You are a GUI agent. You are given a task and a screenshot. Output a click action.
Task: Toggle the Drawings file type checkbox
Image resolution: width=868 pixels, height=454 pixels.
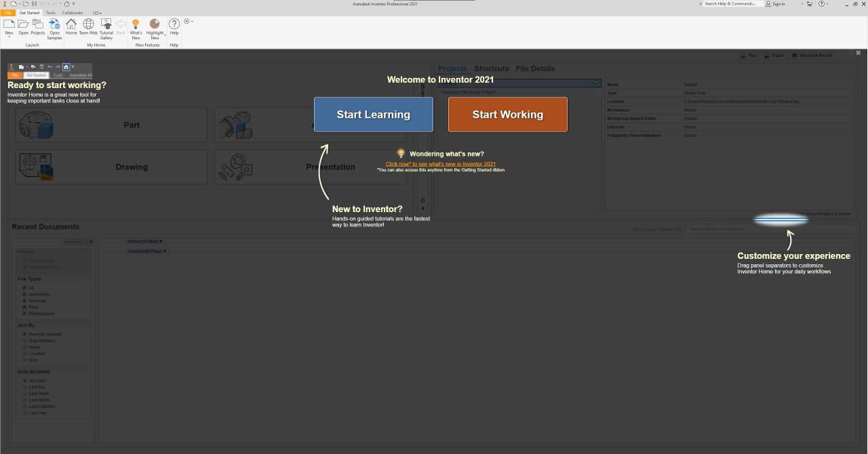(x=24, y=301)
